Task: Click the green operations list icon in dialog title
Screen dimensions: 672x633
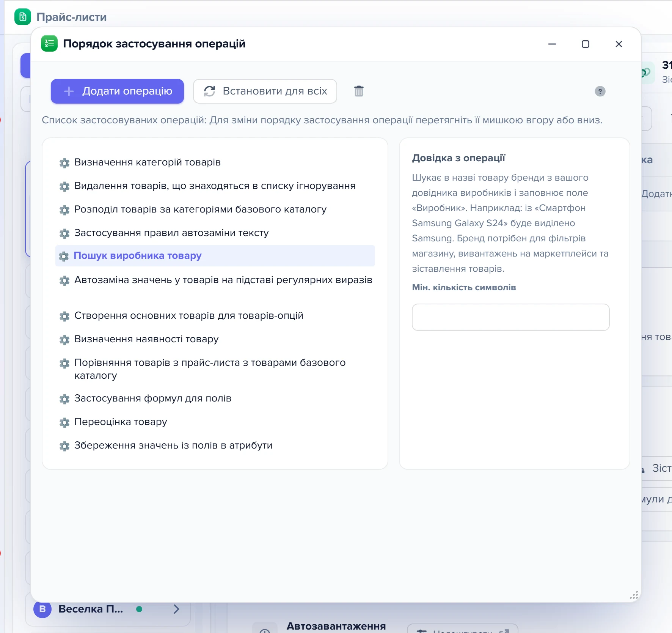Action: pyautogui.click(x=49, y=43)
